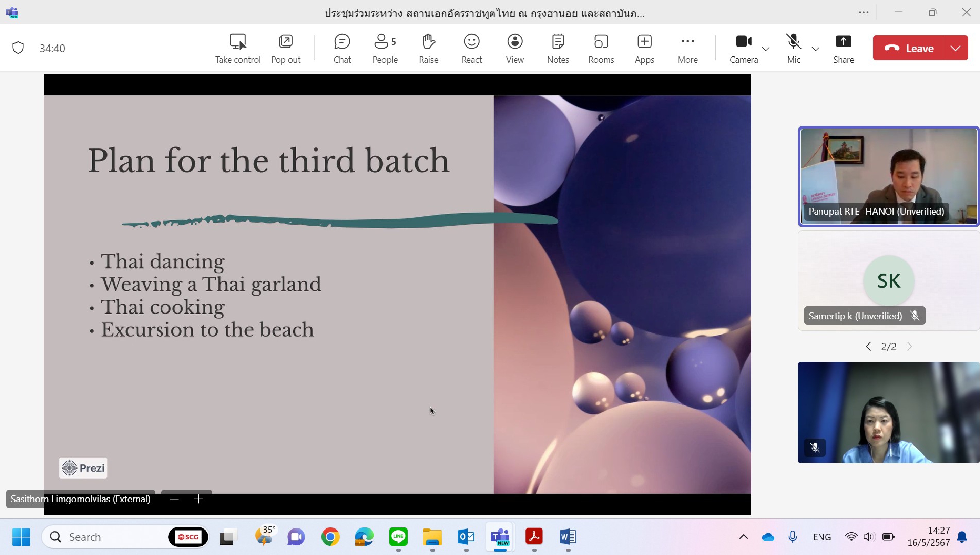Open Adobe Acrobat from the taskbar
The image size is (980, 555).
point(534,537)
